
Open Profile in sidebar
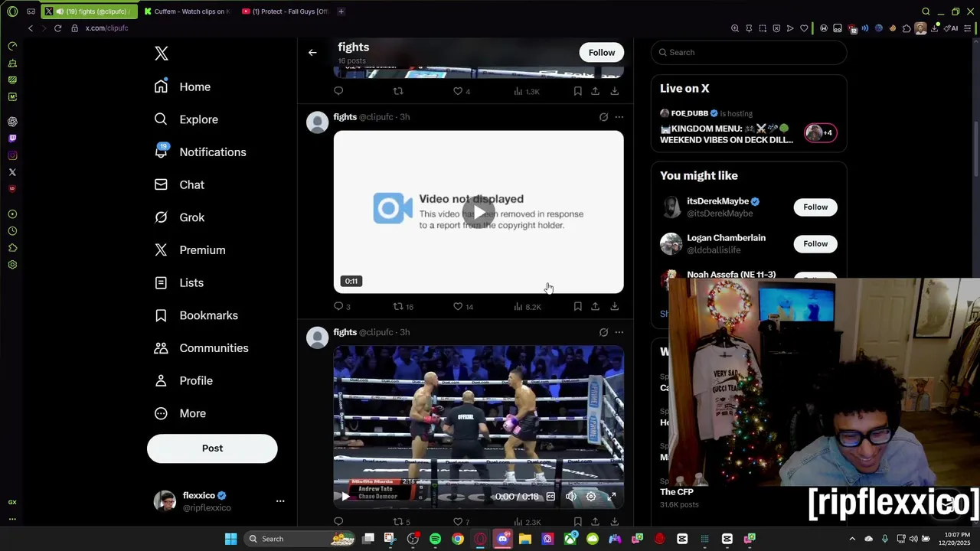click(183, 380)
